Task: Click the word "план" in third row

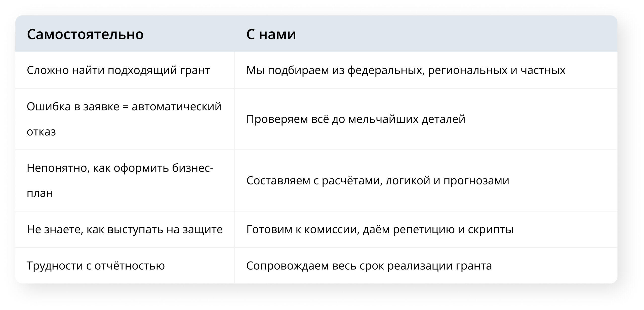Action: click(x=40, y=193)
